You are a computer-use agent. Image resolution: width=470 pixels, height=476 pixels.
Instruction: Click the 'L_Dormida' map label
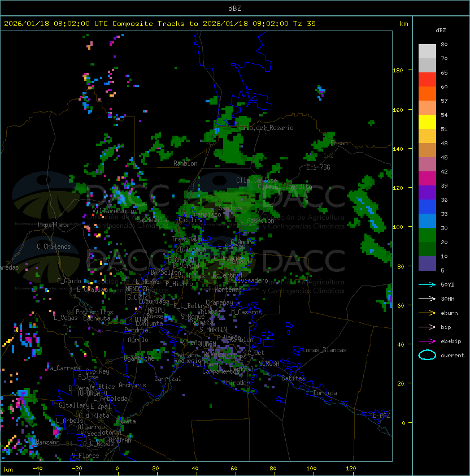321,393
